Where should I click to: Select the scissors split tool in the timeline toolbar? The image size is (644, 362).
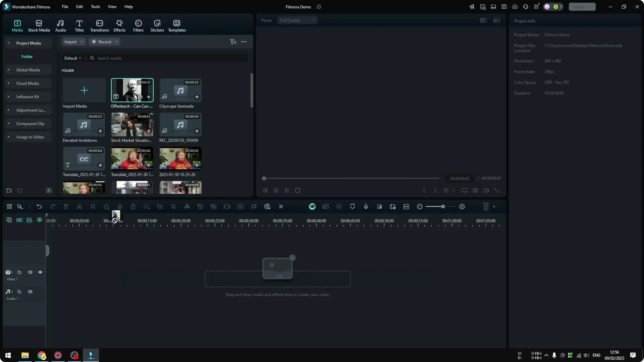coord(79,206)
